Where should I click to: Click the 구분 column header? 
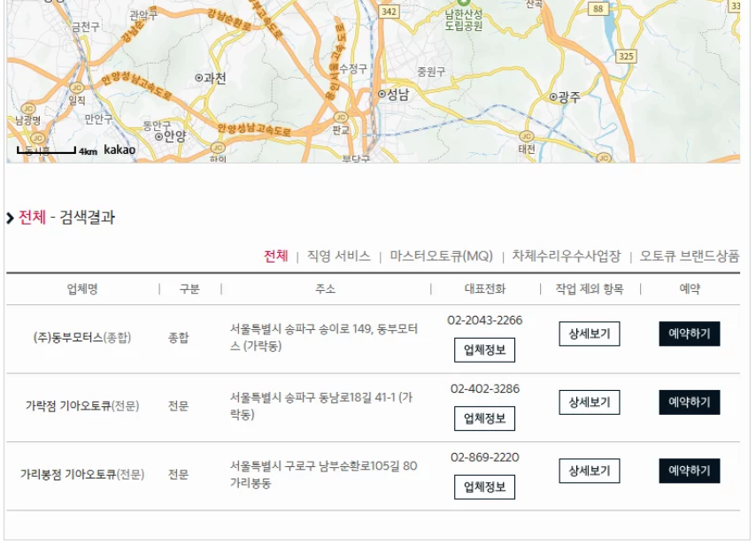pos(189,288)
